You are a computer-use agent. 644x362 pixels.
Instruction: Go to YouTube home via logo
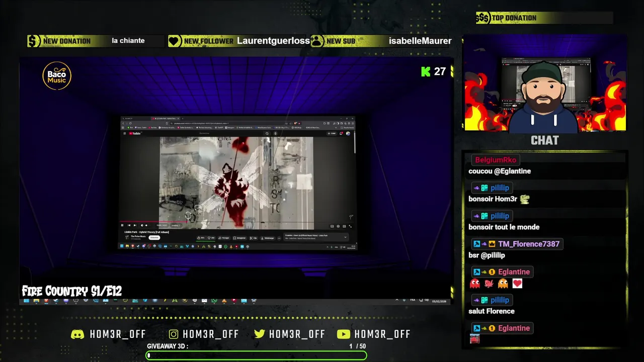(135, 133)
